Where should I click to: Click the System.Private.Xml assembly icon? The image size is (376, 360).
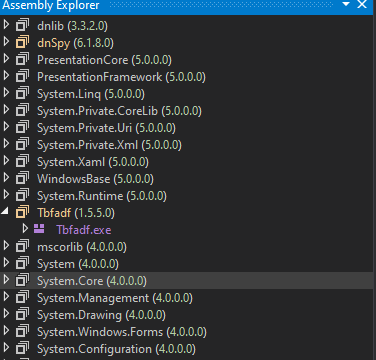point(22,145)
